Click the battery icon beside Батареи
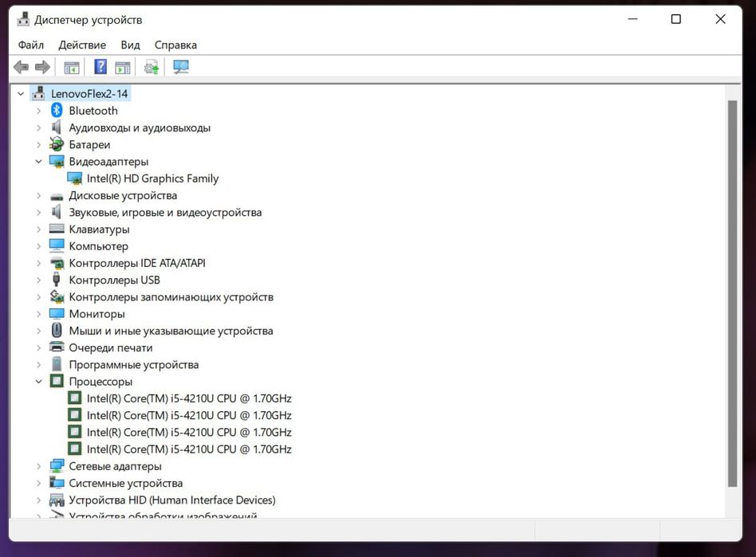The image size is (756, 557). click(57, 144)
